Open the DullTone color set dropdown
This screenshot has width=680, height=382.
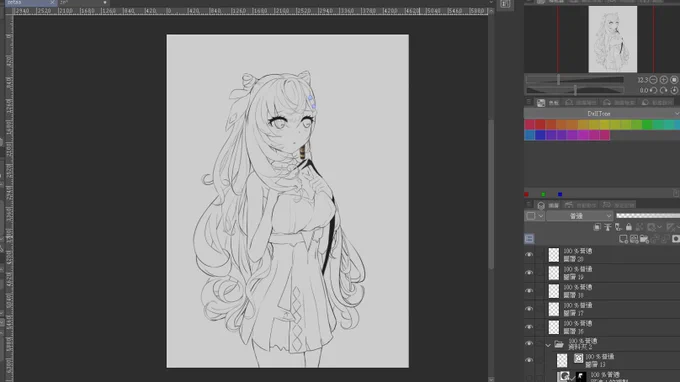pos(602,114)
